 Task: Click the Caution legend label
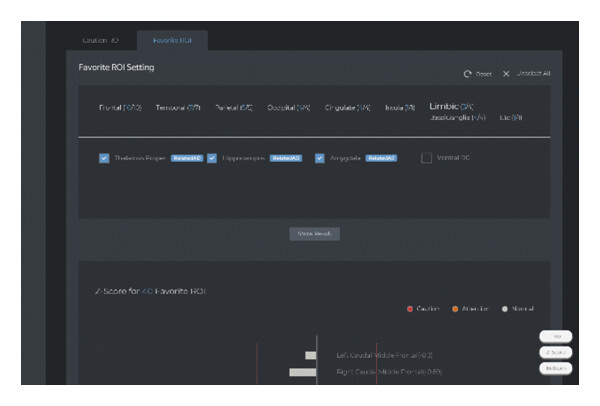tap(428, 309)
